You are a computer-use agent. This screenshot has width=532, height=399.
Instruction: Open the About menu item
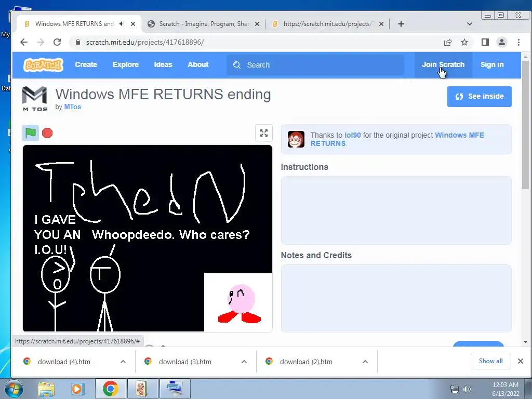[x=198, y=64]
